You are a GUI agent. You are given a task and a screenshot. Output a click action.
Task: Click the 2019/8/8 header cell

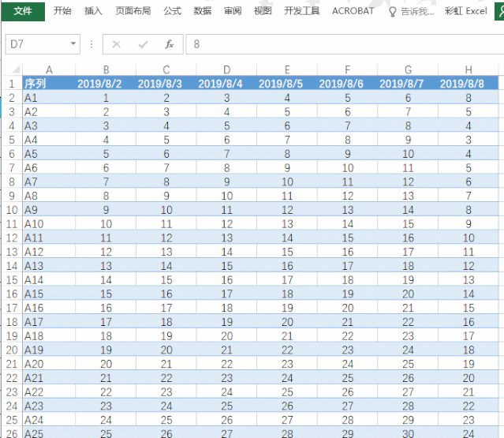click(469, 84)
